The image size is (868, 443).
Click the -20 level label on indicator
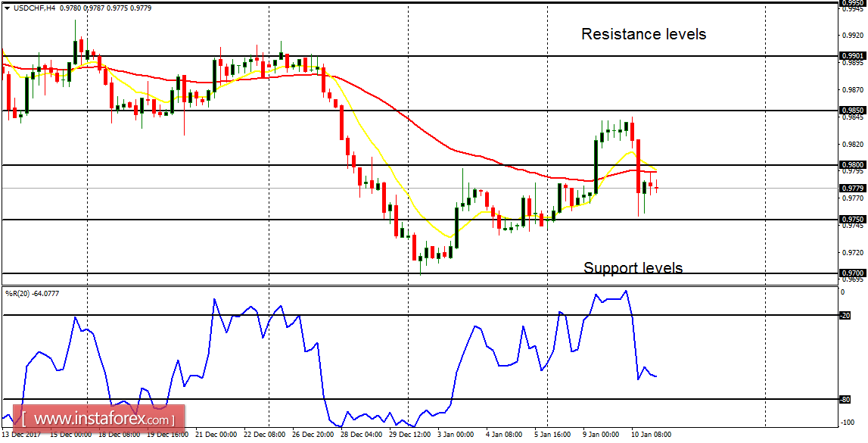(845, 316)
